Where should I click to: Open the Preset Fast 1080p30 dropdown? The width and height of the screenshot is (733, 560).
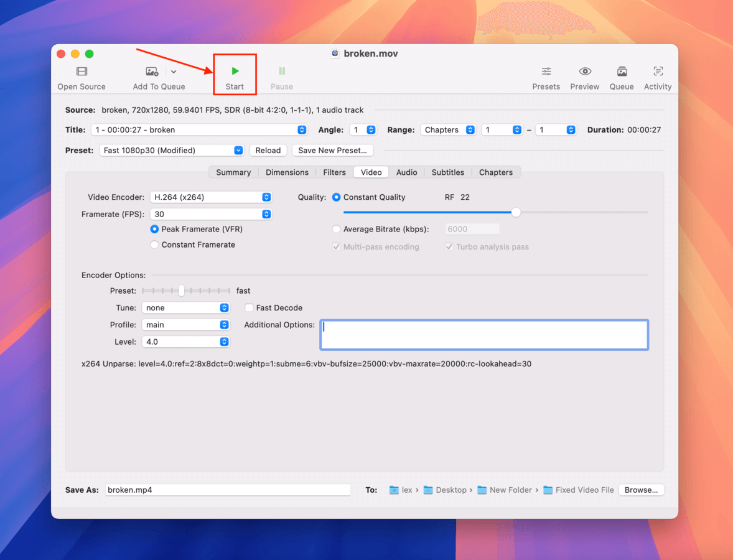point(172,151)
